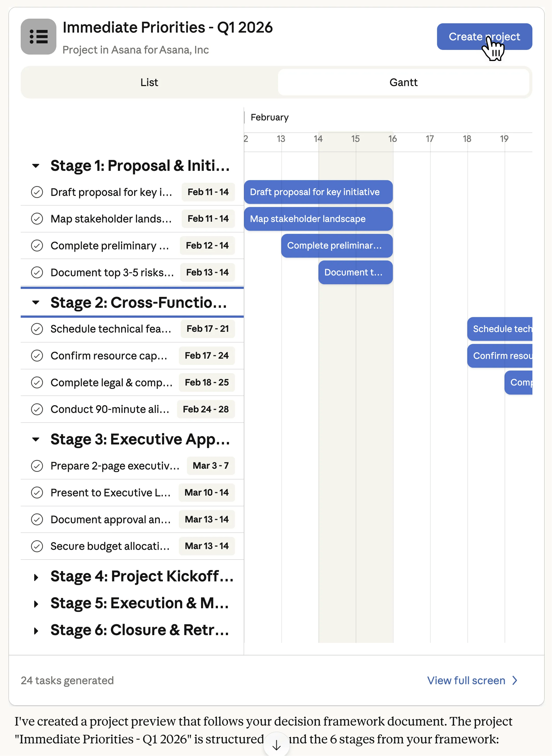Click the "Schedule technical feasibility" task row
The height and width of the screenshot is (756, 552).
pos(110,329)
